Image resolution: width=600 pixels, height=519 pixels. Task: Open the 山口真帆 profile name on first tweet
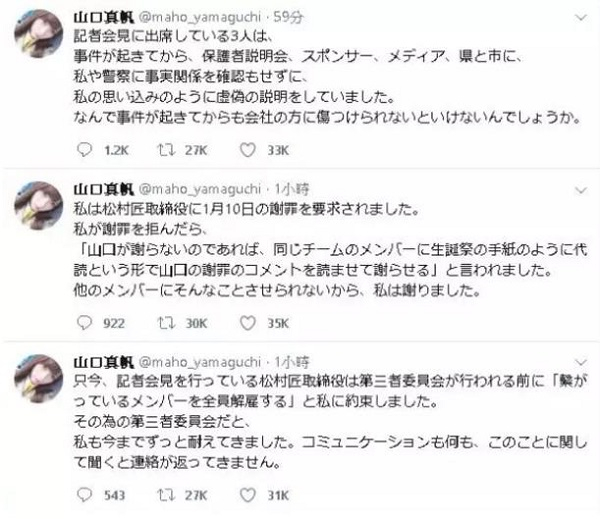104,17
